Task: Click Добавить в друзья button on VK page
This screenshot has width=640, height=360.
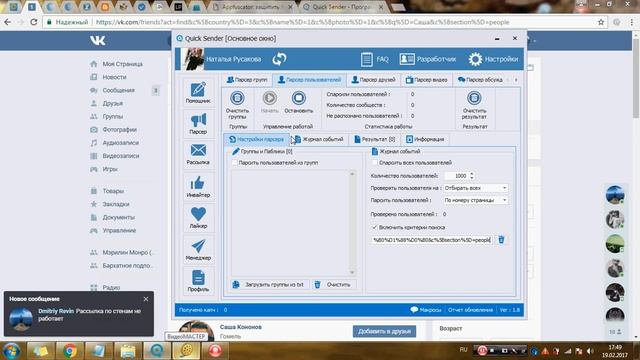Action: click(384, 331)
